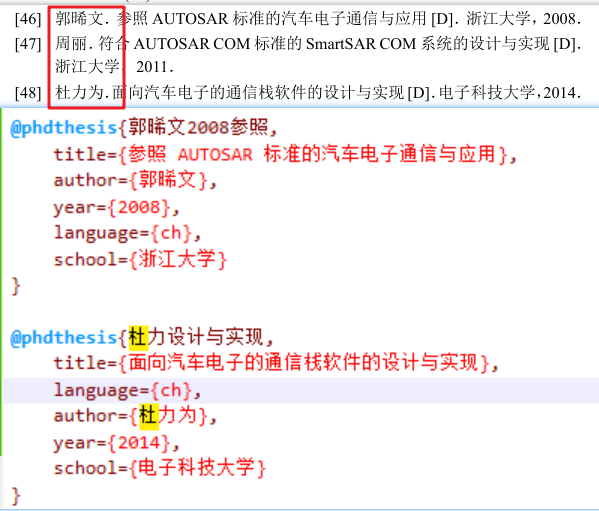
Task: Click reference number [48]
Action: click(x=28, y=92)
